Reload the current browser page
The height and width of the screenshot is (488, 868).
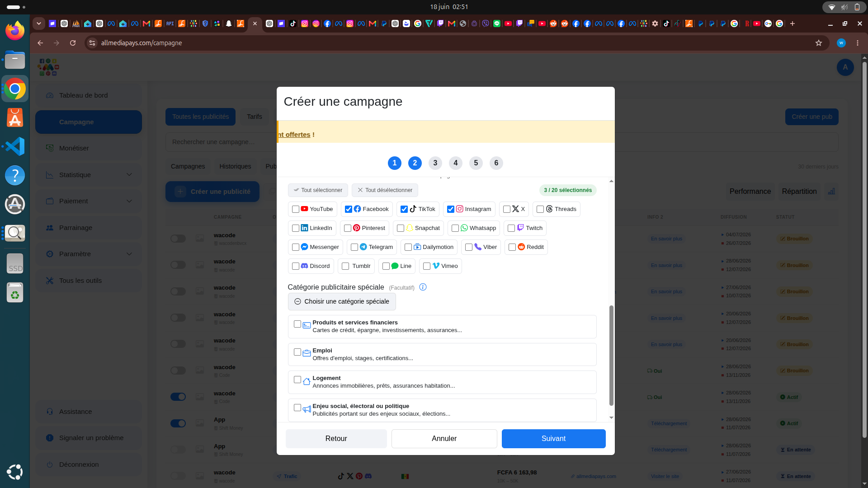(x=73, y=43)
